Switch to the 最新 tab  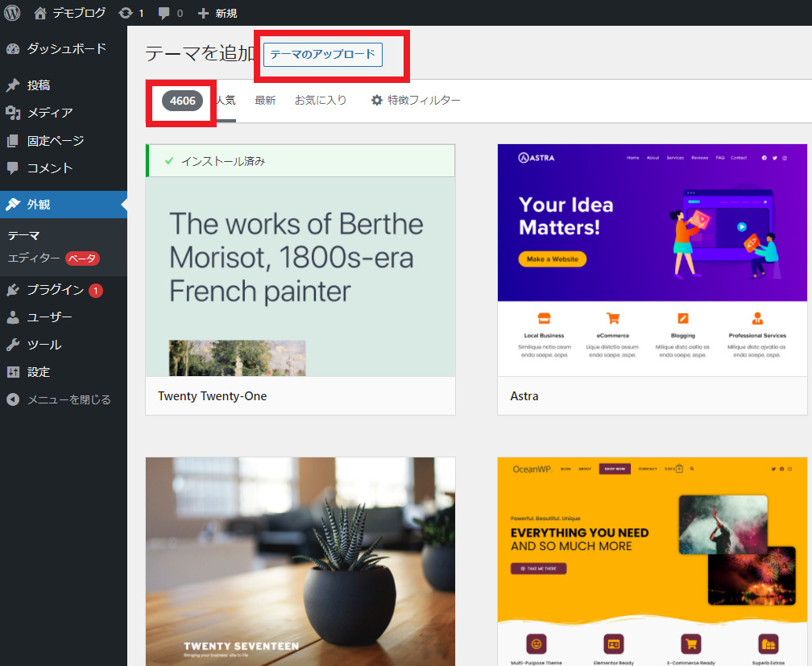tap(265, 101)
